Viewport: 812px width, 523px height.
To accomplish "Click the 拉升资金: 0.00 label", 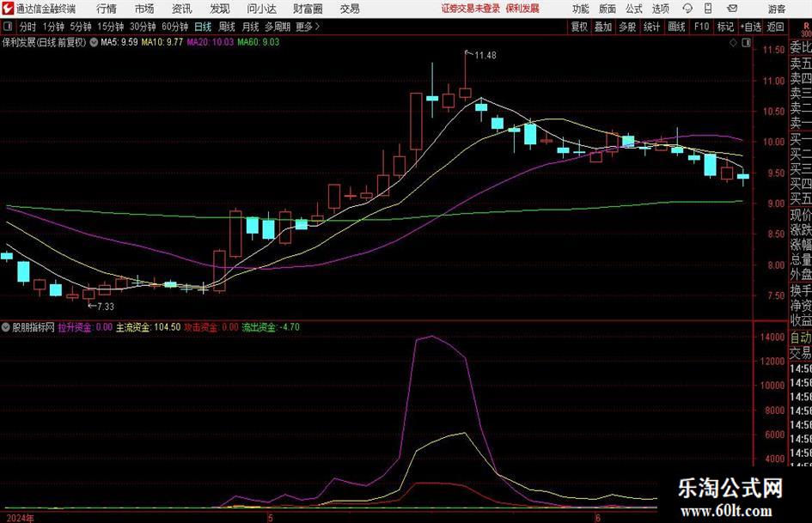I will [x=85, y=327].
